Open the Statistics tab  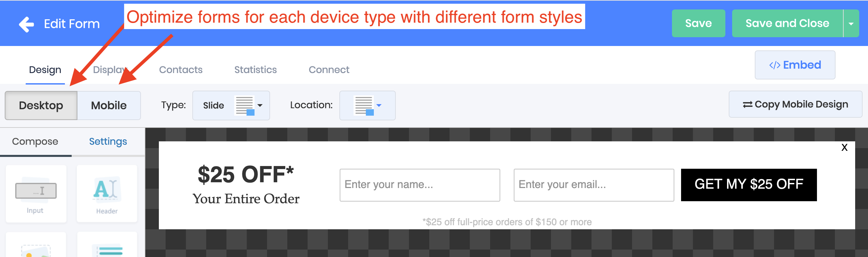[256, 70]
